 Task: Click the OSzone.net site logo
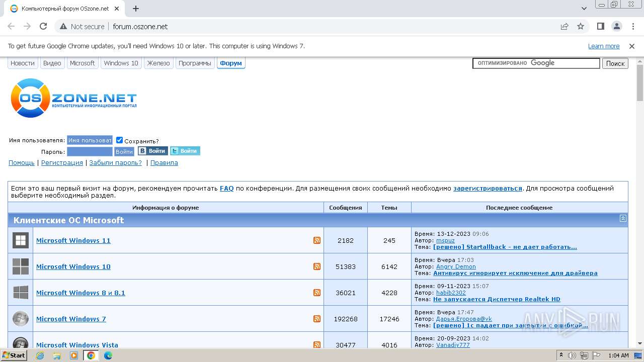click(73, 98)
